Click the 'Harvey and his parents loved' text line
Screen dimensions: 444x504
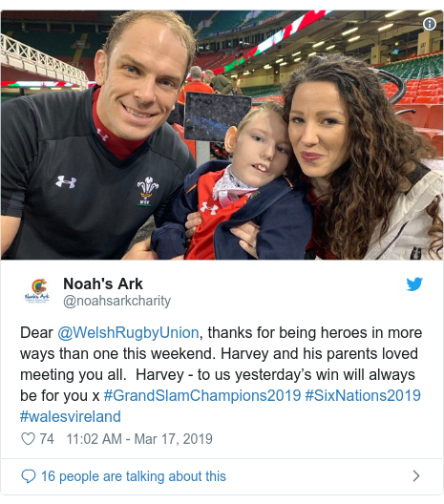[319, 353]
